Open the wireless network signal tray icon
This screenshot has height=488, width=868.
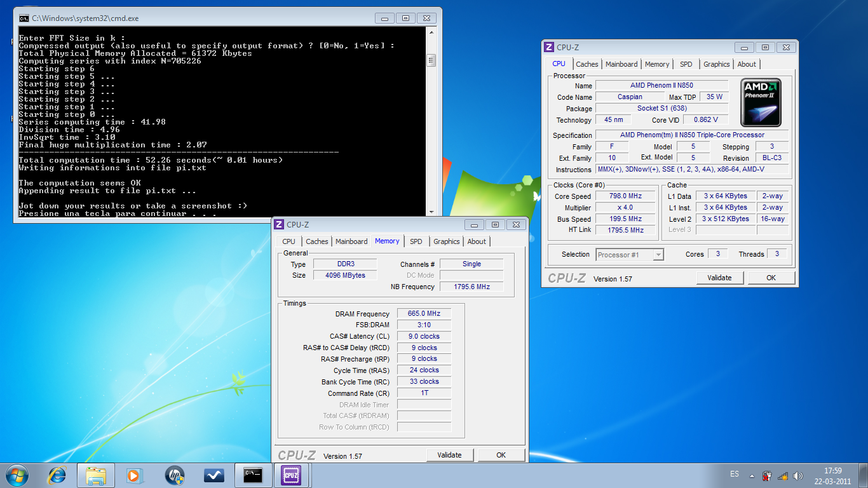tap(783, 475)
